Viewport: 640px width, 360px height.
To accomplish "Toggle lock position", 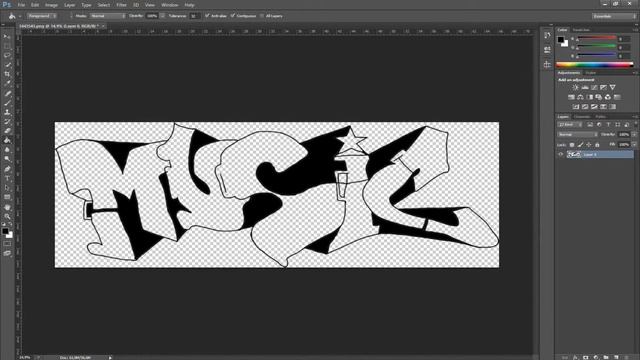I will [x=589, y=145].
